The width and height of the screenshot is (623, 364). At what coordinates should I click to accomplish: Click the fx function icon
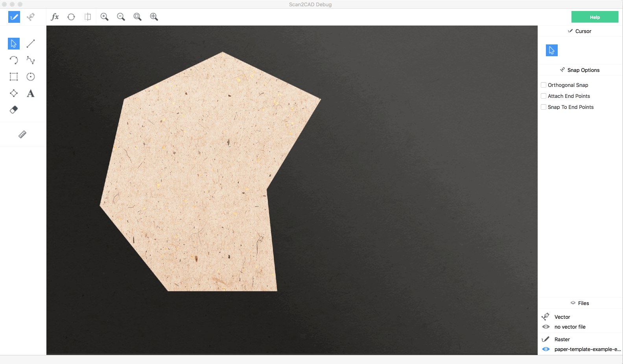[x=55, y=17]
